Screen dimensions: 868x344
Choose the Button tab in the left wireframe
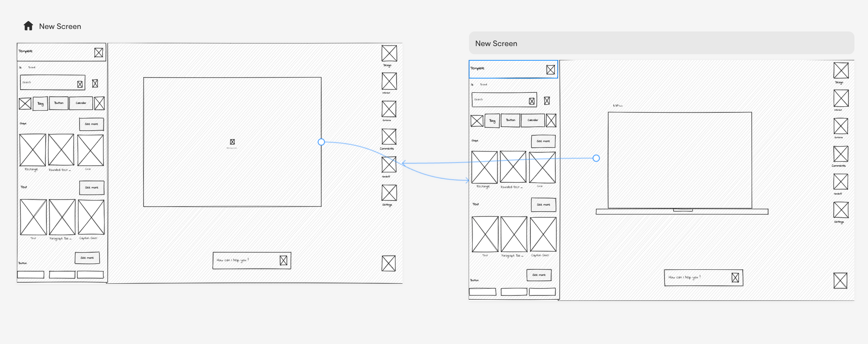[59, 103]
